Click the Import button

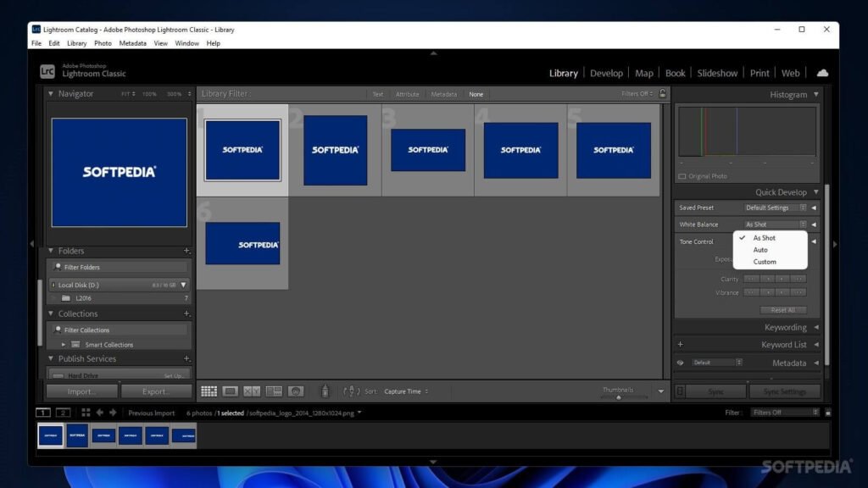pyautogui.click(x=81, y=391)
